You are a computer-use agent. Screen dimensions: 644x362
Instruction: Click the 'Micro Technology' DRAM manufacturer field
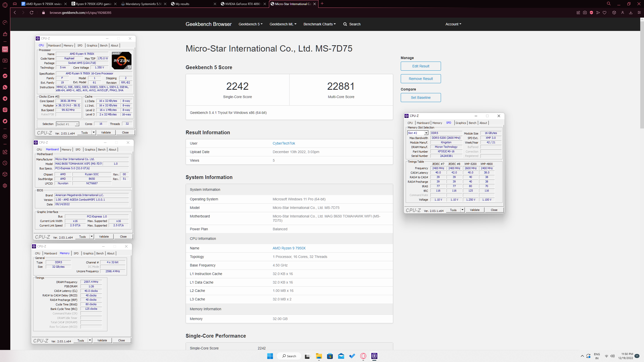tap(446, 147)
